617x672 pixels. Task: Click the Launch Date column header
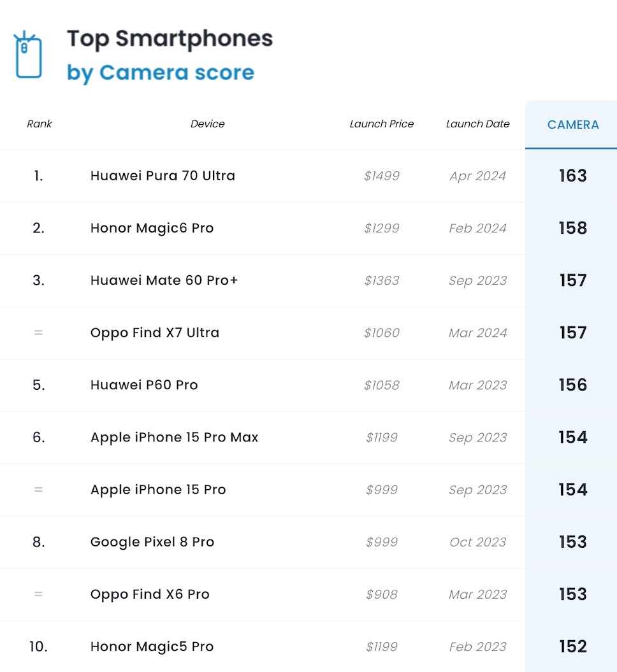477,124
